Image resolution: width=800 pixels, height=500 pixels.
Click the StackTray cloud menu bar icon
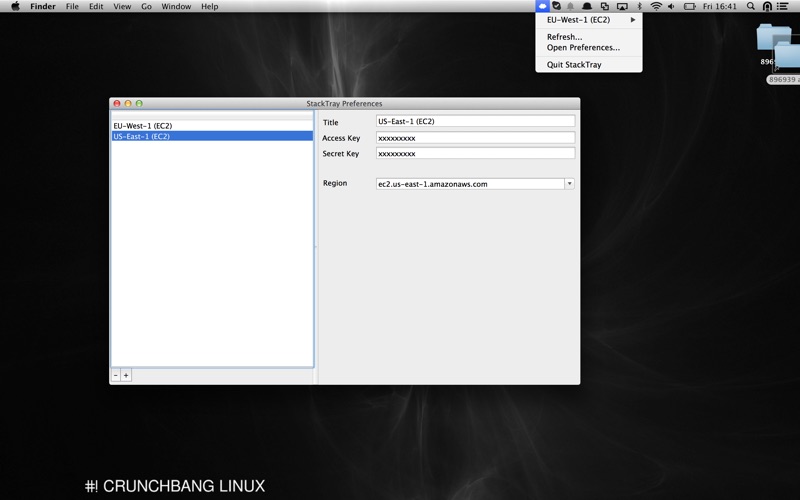[542, 6]
